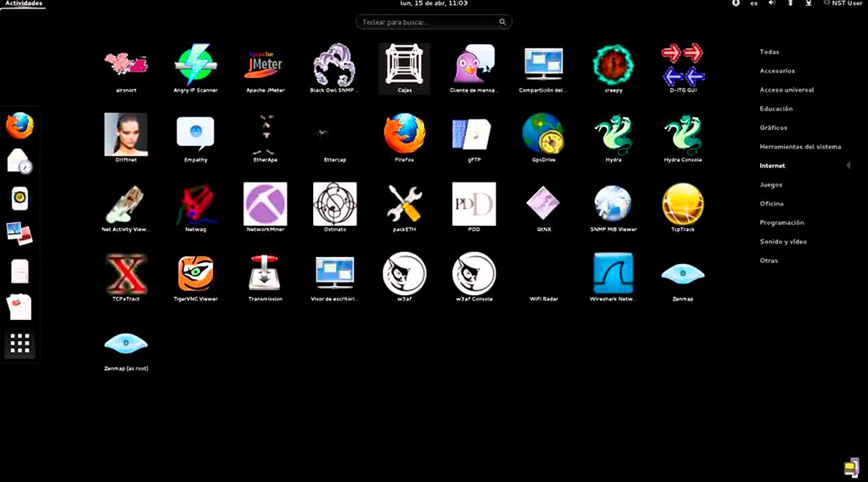Open w3af Console
The height and width of the screenshot is (482, 868).
pos(473,277)
